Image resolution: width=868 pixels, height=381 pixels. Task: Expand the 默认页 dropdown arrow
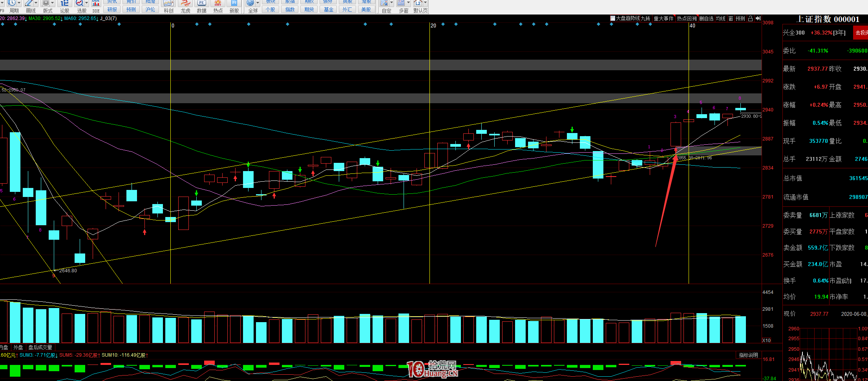425,3
